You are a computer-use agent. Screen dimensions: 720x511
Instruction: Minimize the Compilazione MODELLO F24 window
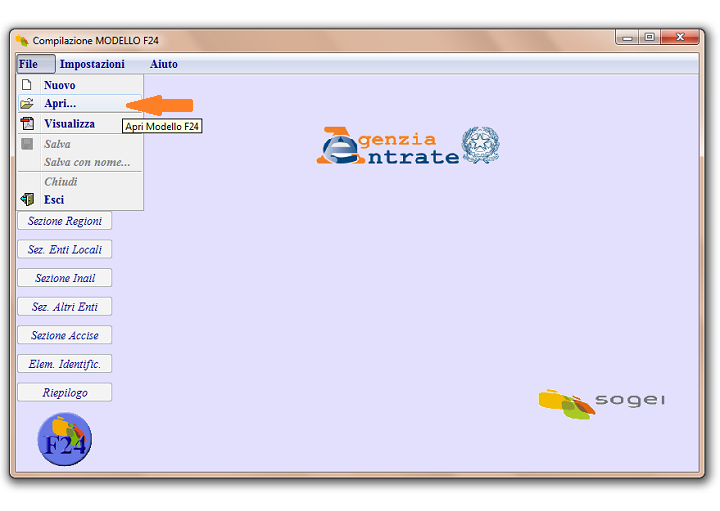pos(627,38)
